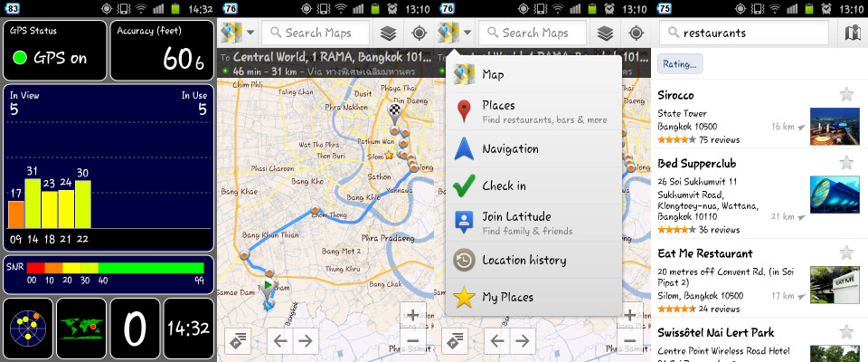Switch to map view from restaurant results

(853, 33)
